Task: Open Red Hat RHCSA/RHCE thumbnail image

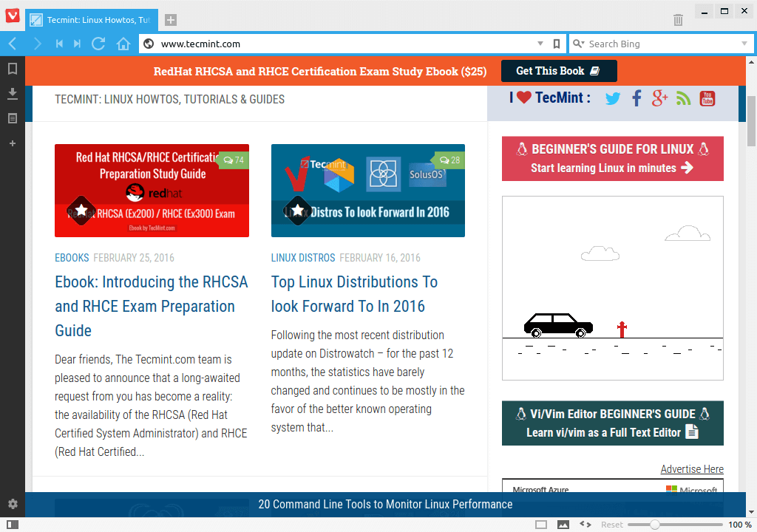Action: tap(152, 191)
